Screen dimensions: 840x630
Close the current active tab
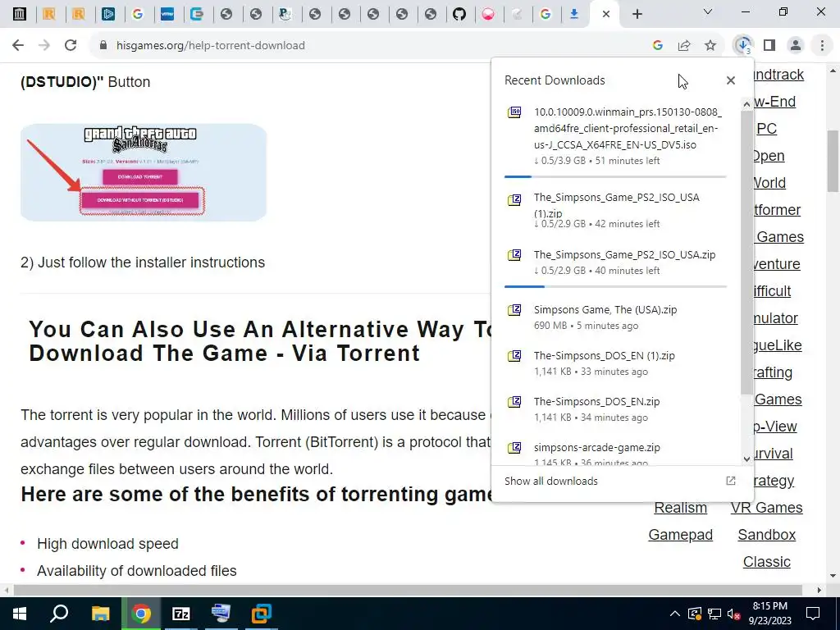pyautogui.click(x=606, y=15)
